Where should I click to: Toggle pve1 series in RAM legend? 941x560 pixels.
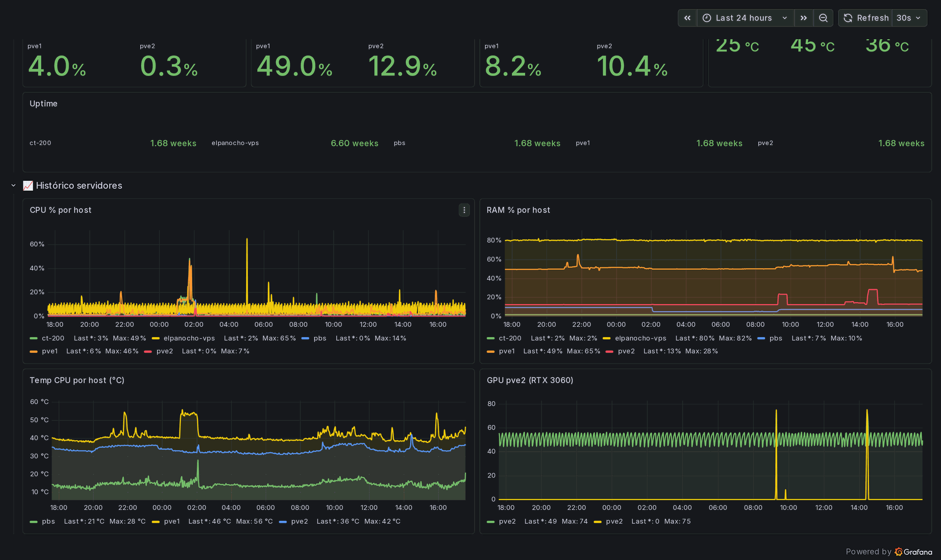[507, 351]
